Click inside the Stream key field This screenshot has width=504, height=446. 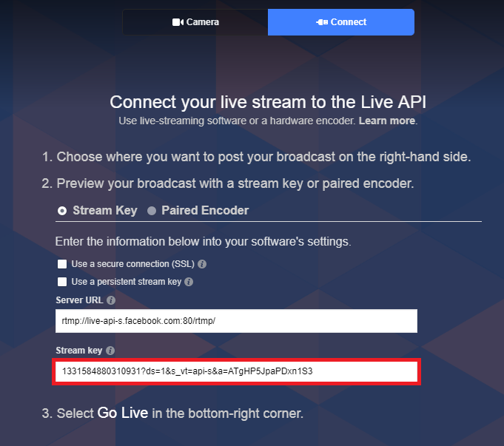click(236, 371)
